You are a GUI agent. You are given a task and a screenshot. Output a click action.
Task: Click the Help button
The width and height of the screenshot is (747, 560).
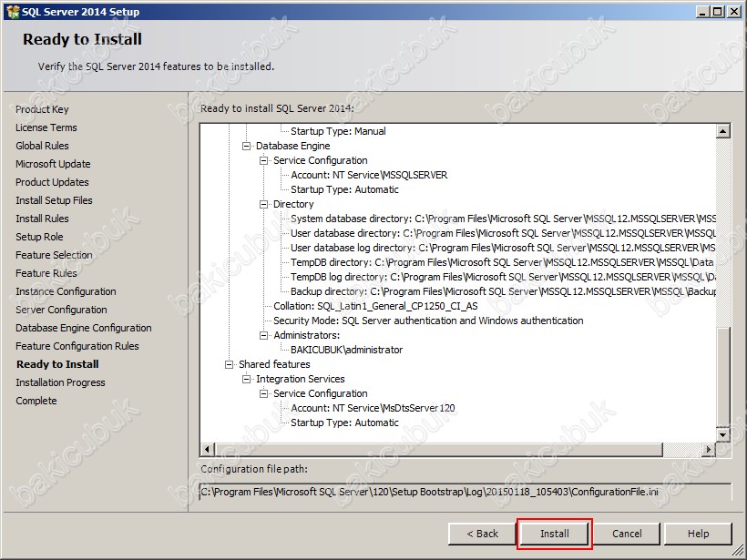pyautogui.click(x=698, y=534)
